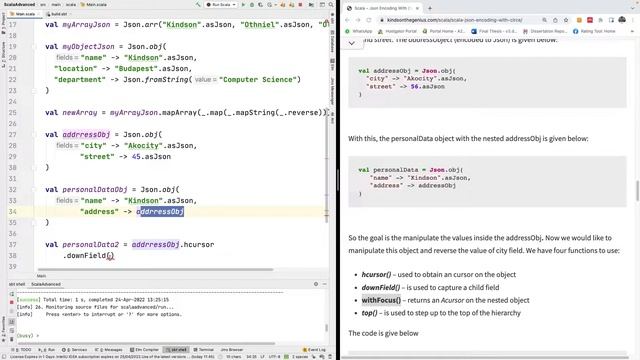The height and width of the screenshot is (360, 640).
Task: Click the Main.scala breadcrumb in navigation bar
Action: click(x=94, y=4)
